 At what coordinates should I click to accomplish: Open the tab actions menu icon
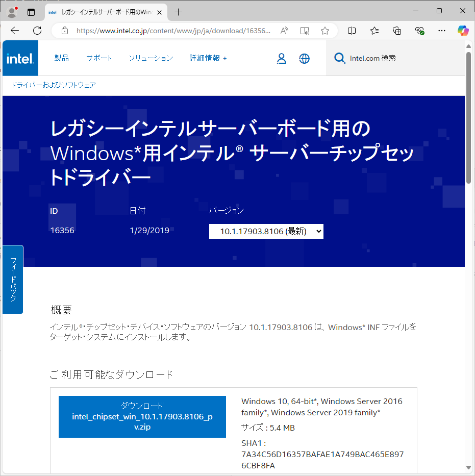(x=31, y=12)
